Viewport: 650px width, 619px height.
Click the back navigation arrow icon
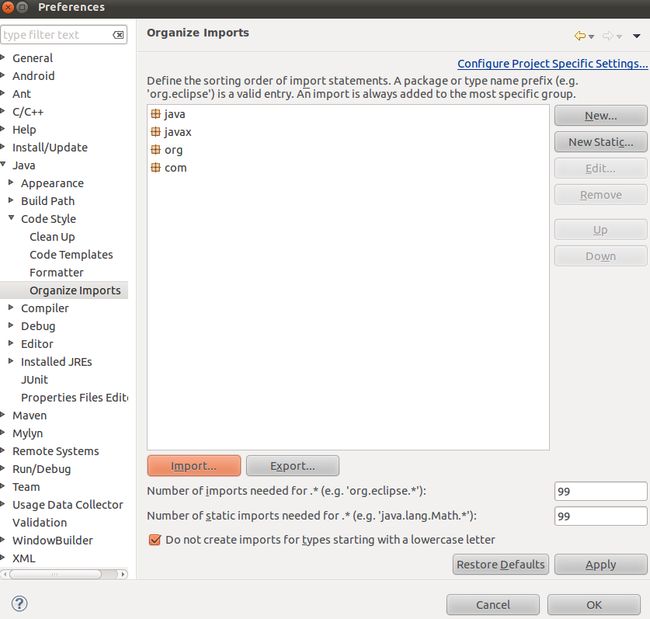580,36
